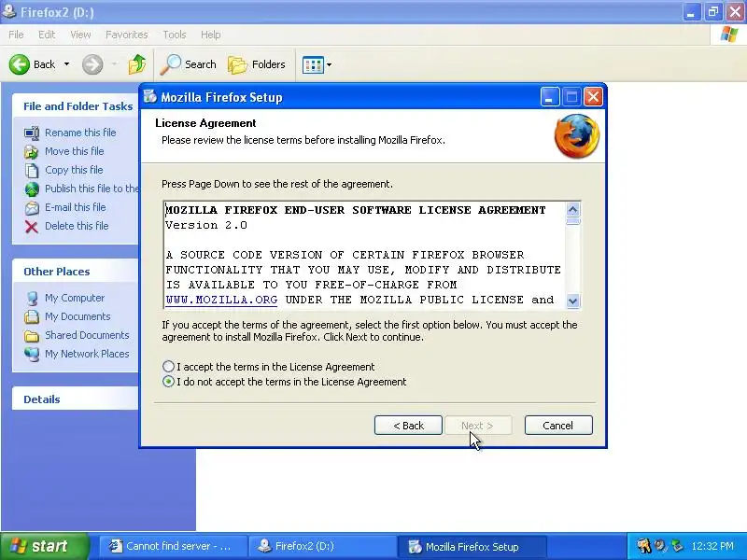Open Search with the magnifying glass icon
The width and height of the screenshot is (747, 560).
pos(170,64)
